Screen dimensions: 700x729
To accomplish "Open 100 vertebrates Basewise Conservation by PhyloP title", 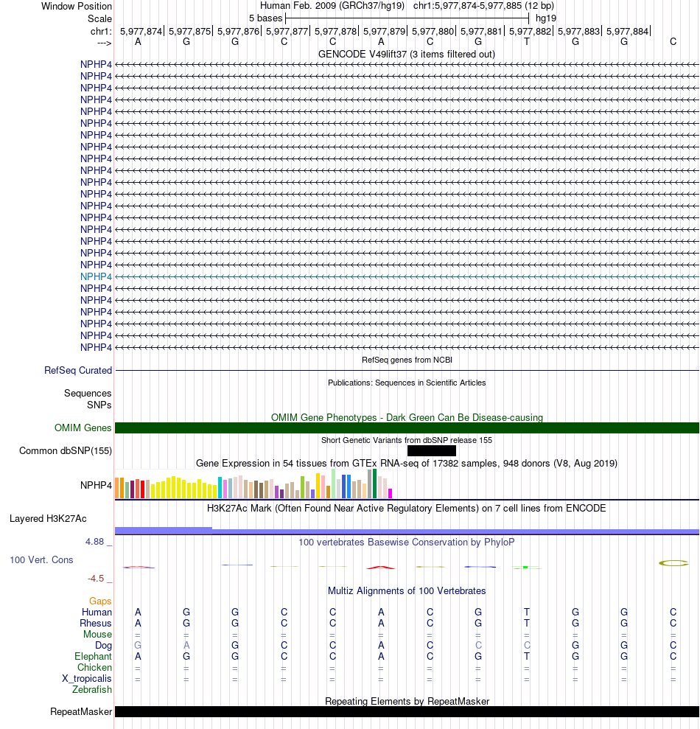I will pos(407,542).
